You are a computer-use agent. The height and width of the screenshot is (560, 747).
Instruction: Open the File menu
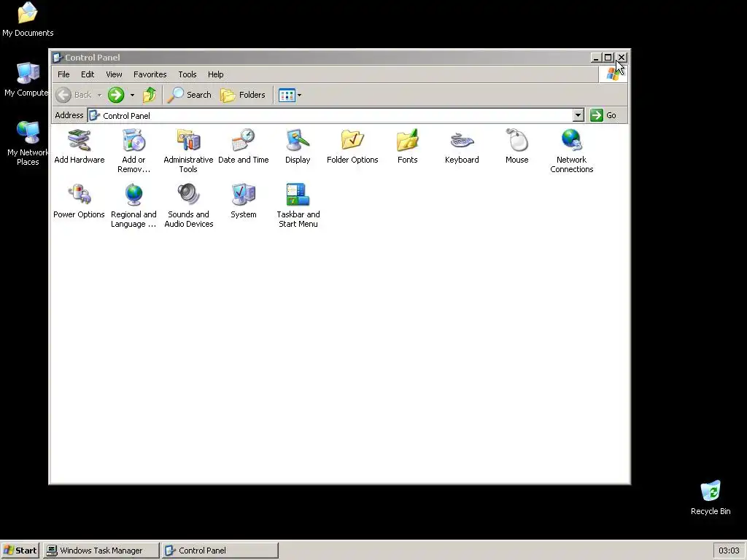[63, 74]
